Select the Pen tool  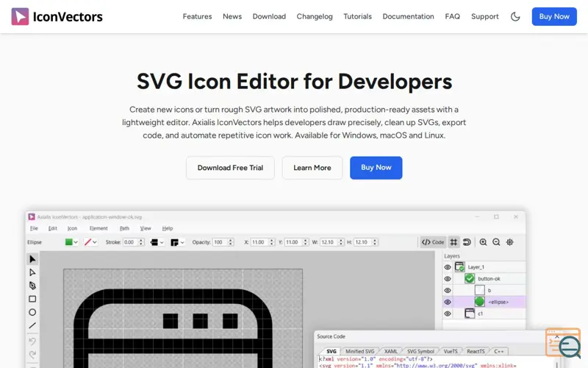click(x=32, y=286)
